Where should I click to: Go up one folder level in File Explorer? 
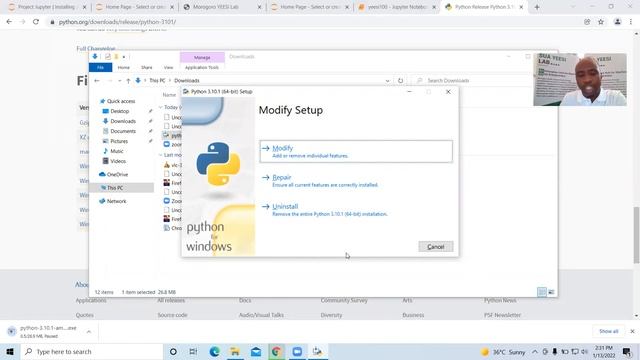(x=128, y=81)
